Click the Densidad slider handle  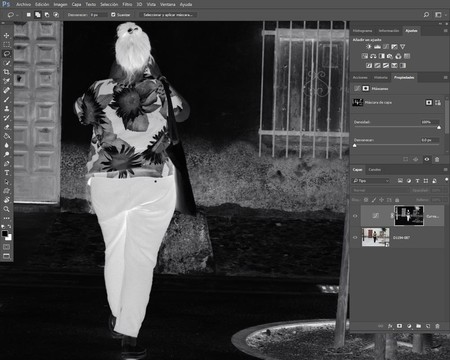[439, 127]
